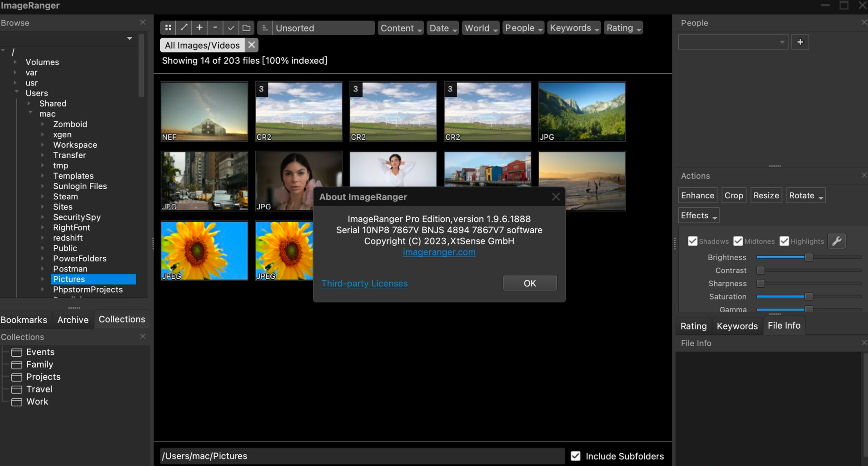This screenshot has width=868, height=466.
Task: Click the Unsorted sort field
Action: pos(324,28)
